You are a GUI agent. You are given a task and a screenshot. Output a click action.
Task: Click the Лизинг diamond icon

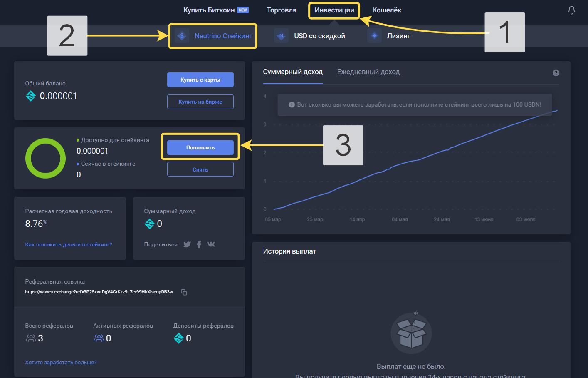point(374,36)
